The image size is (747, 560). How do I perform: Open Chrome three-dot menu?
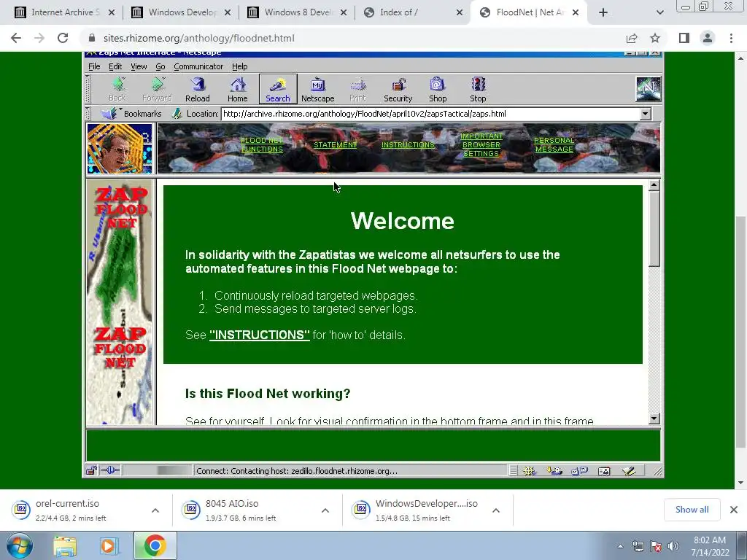click(x=731, y=38)
